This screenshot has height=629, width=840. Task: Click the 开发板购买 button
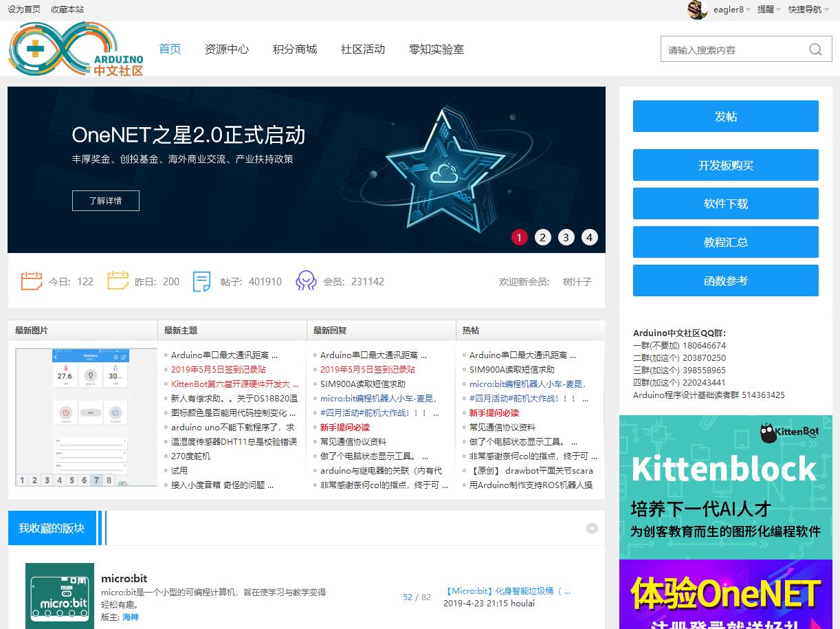[x=726, y=165]
